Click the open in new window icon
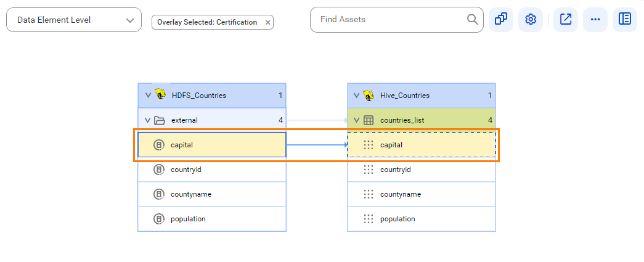The image size is (644, 262). (566, 19)
